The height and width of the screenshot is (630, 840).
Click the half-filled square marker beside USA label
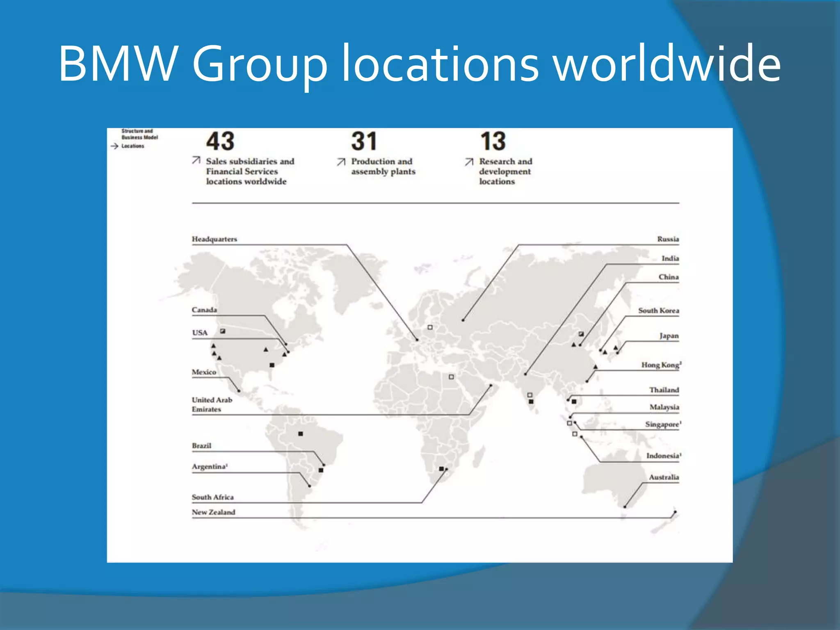coord(223,331)
